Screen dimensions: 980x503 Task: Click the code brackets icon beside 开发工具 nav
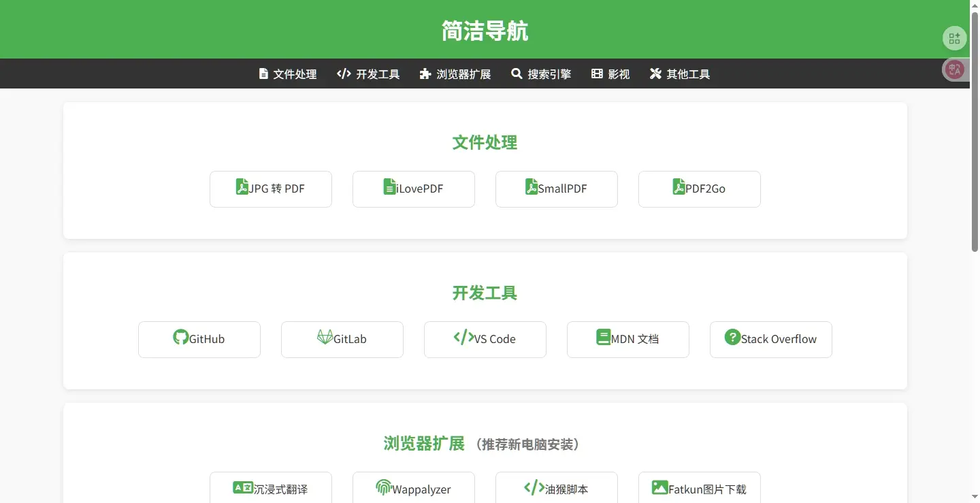(344, 74)
